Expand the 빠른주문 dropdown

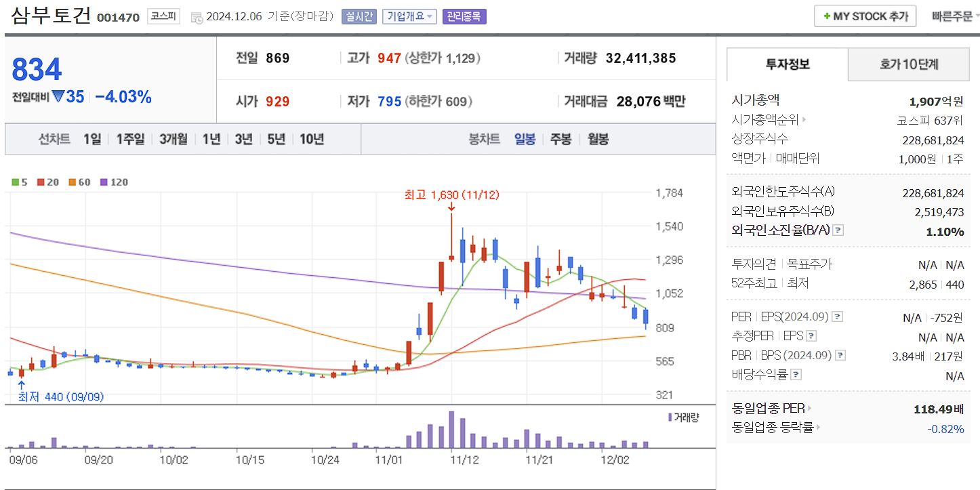click(957, 16)
